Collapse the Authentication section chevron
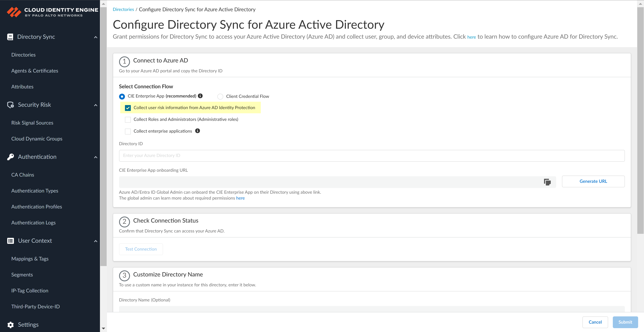The height and width of the screenshot is (332, 644). coord(95,157)
